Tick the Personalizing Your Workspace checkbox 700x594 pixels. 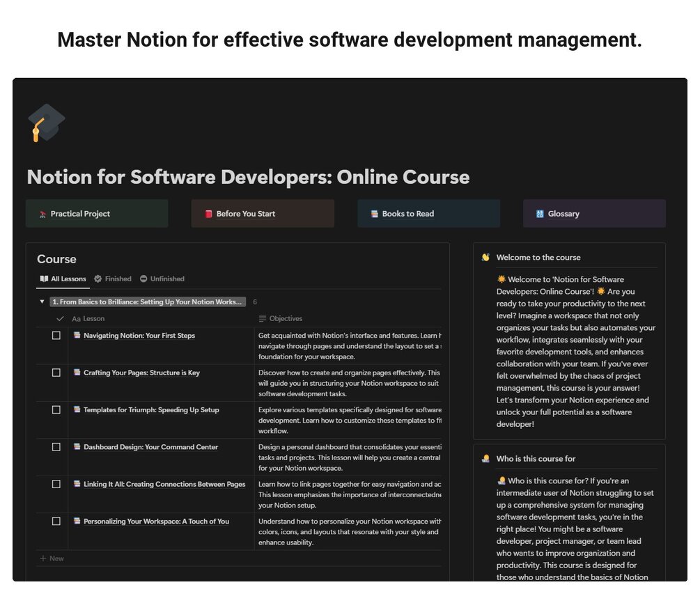pyautogui.click(x=56, y=521)
